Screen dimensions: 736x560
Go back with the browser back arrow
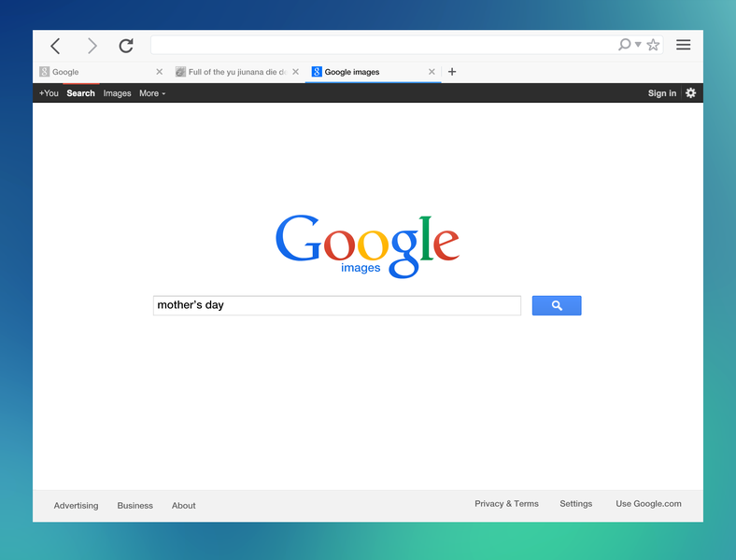(55, 46)
